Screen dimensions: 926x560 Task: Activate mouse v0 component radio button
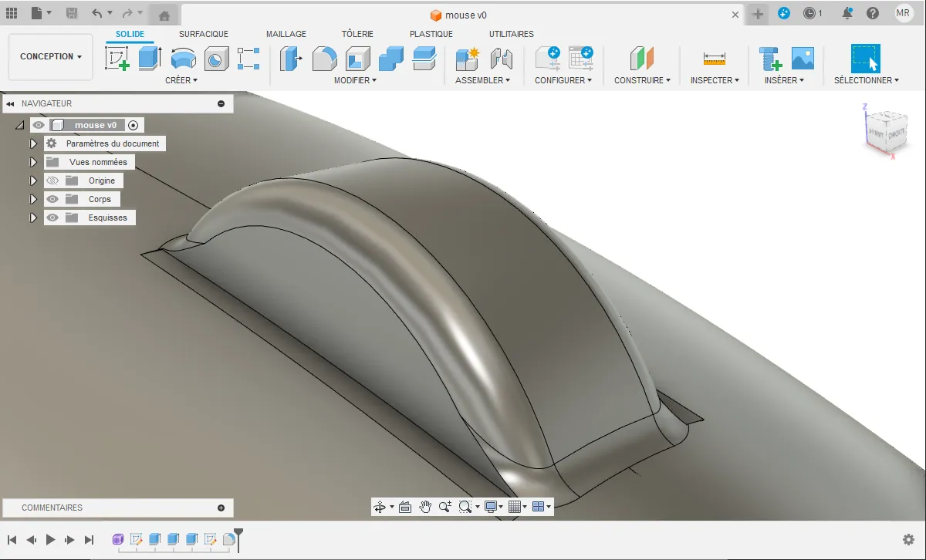pos(133,125)
